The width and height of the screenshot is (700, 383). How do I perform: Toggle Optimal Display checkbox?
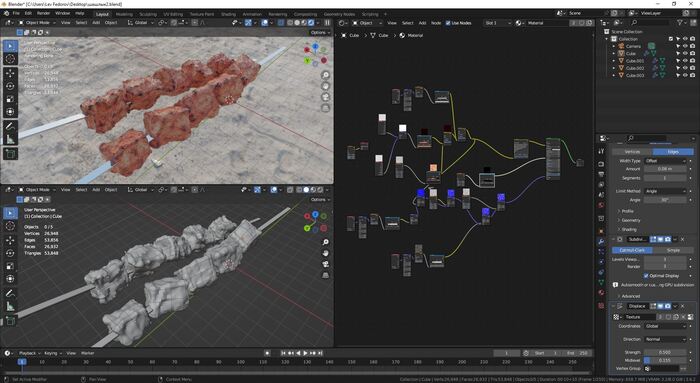646,276
